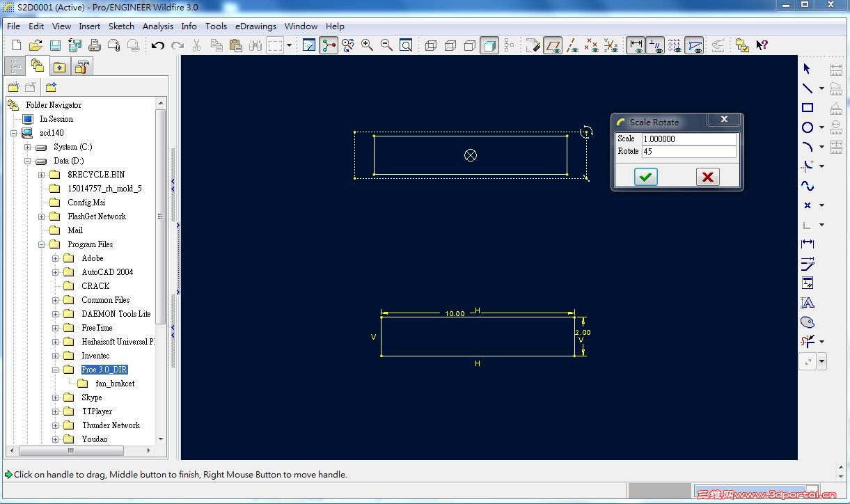Save the current sketch with floppy icon

(x=55, y=46)
